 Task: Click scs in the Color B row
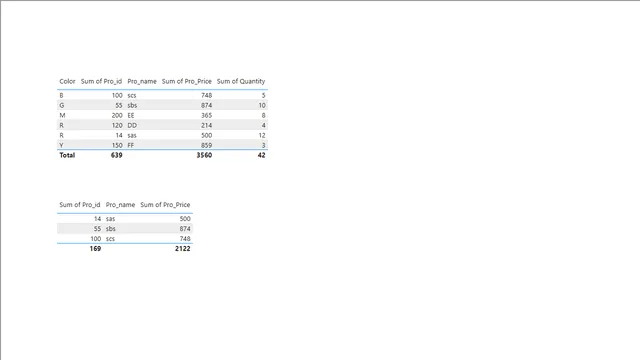tap(131, 95)
